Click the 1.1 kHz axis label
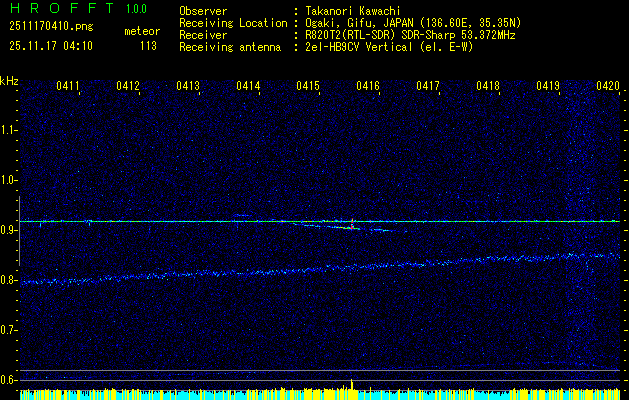The image size is (629, 400). click(9, 130)
